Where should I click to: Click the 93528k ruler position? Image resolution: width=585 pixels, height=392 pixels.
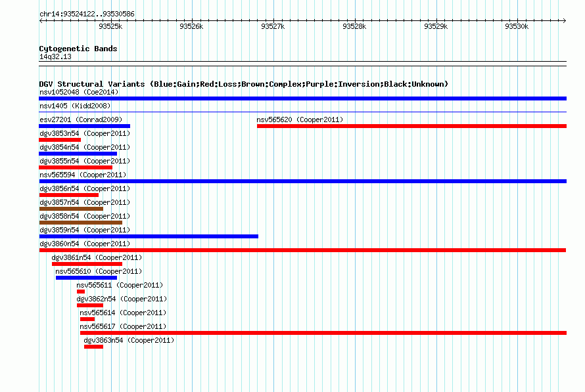click(x=354, y=26)
